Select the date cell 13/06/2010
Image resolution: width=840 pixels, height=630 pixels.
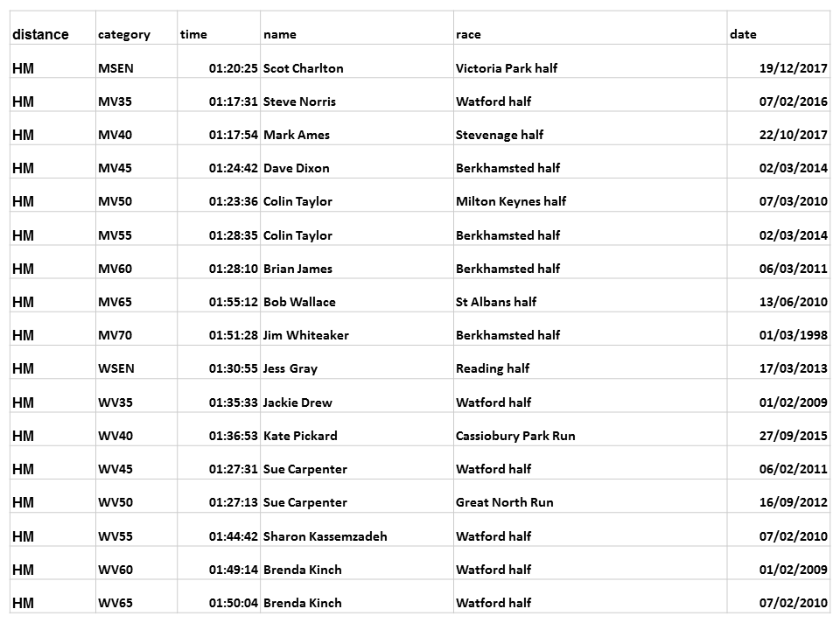[793, 302]
